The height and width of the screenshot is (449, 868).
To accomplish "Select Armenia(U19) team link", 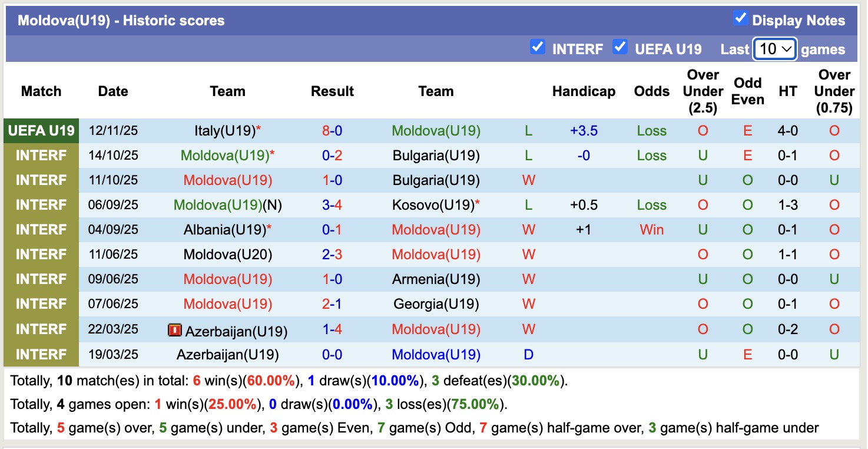I will pyautogui.click(x=436, y=279).
